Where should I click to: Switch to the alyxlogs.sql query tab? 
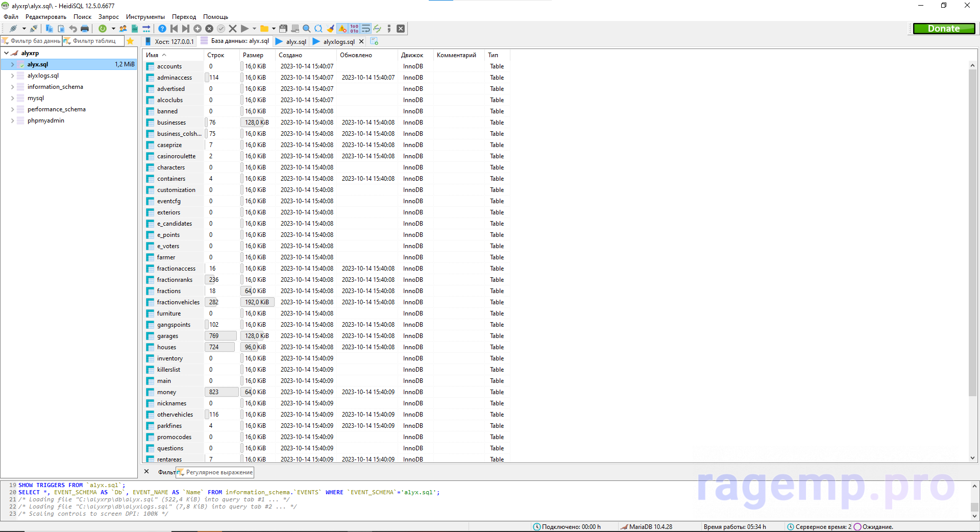(338, 41)
